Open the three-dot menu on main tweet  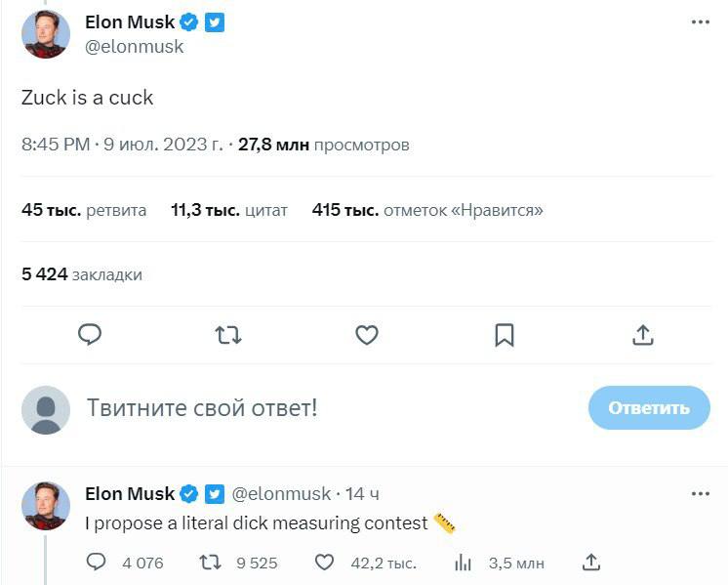point(700,22)
